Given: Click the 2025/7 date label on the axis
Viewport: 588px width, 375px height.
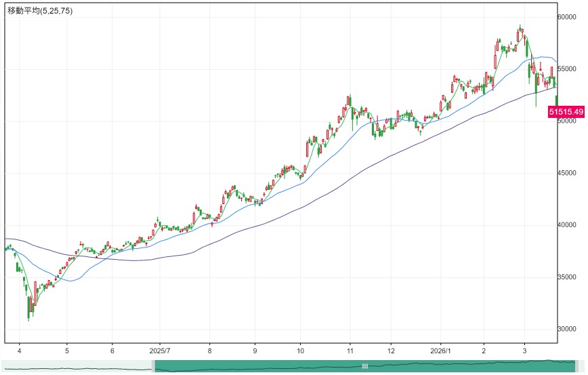Looking at the screenshot, I should (x=160, y=351).
